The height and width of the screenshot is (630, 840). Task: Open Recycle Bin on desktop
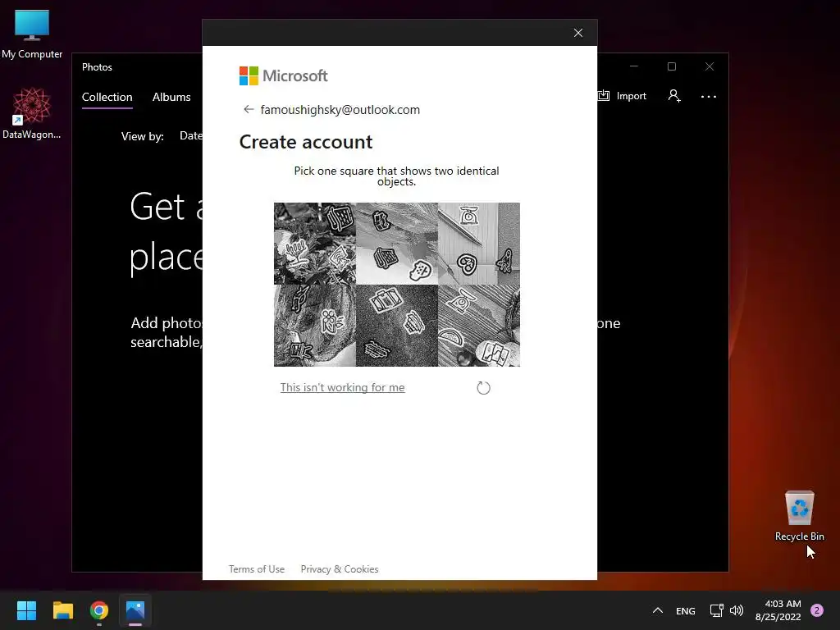(x=799, y=515)
